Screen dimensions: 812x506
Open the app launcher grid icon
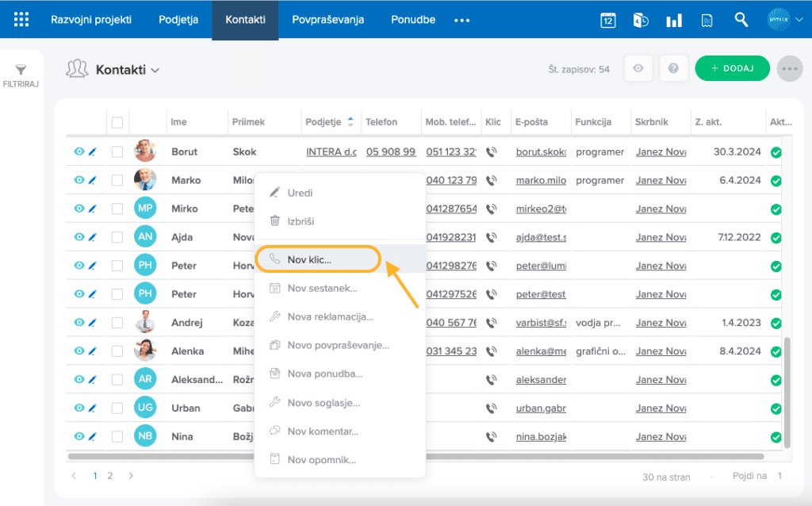pos(21,20)
